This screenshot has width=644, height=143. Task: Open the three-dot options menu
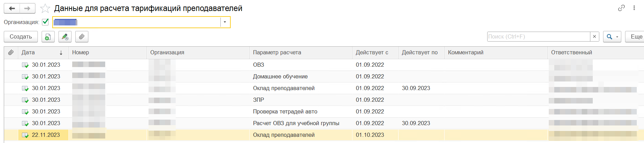(x=634, y=8)
